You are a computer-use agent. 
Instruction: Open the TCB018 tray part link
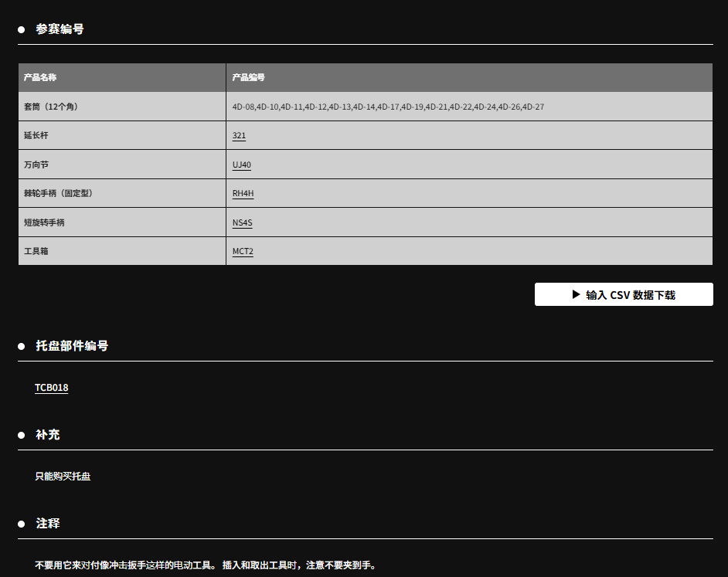click(52, 388)
